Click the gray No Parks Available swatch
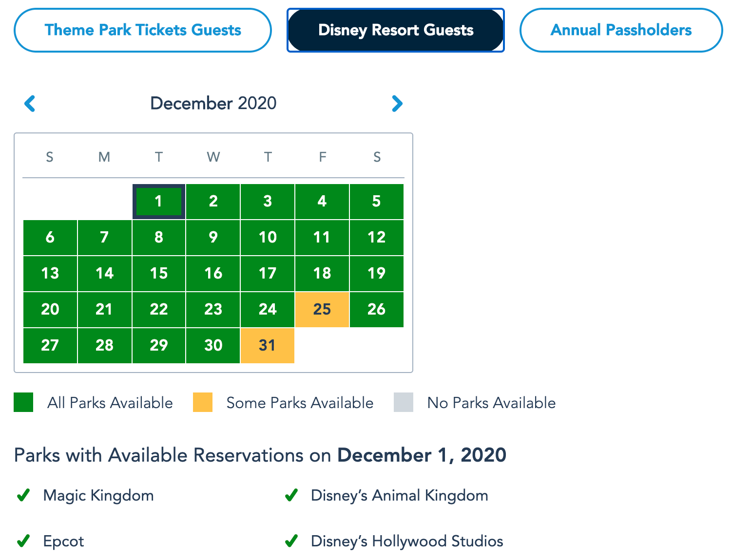The width and height of the screenshot is (732, 560). [x=404, y=402]
